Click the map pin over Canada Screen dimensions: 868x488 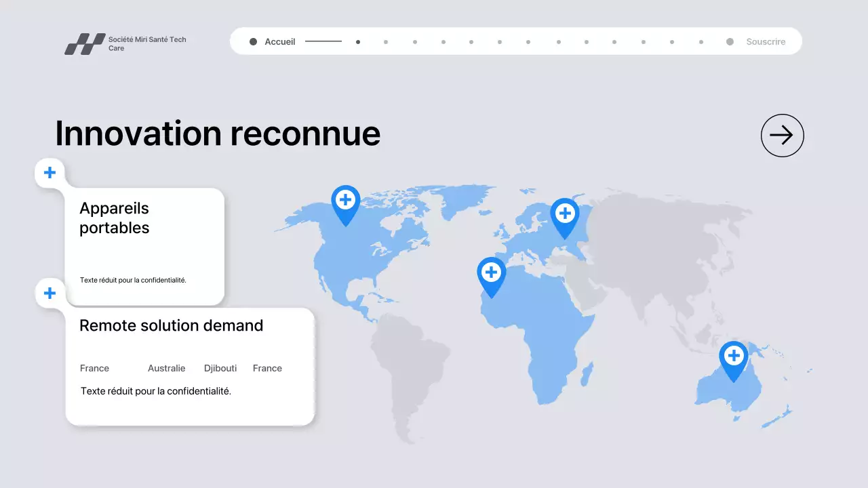click(346, 201)
